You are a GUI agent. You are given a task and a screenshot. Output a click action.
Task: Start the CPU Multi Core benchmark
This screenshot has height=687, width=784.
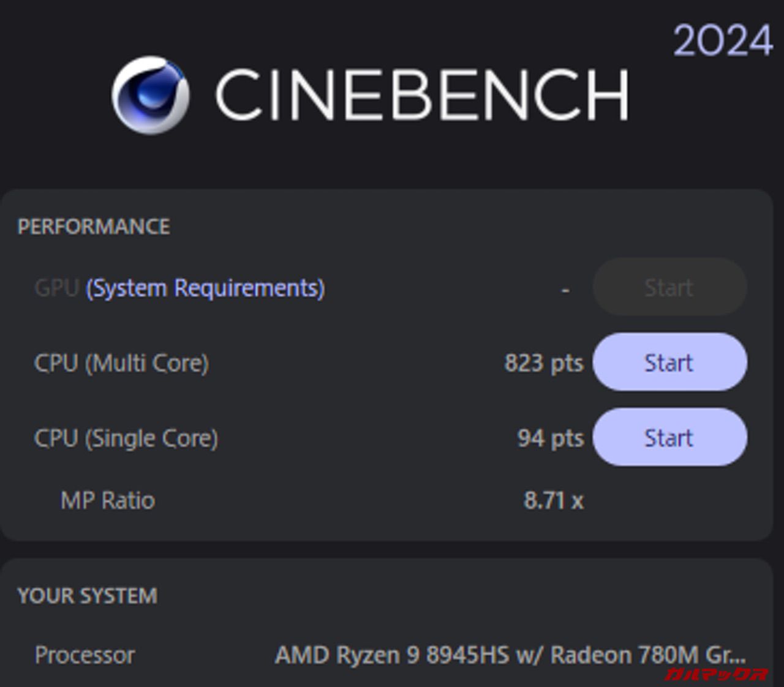[669, 362]
